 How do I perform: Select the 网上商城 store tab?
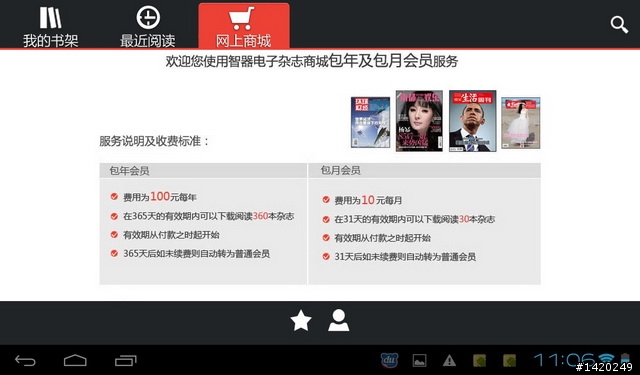click(x=244, y=25)
